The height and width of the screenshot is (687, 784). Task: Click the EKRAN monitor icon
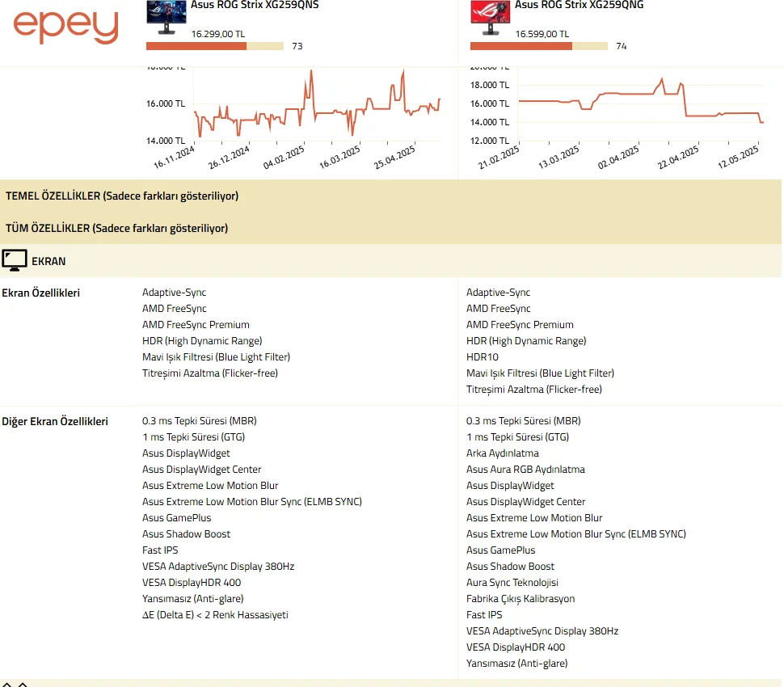click(15, 261)
